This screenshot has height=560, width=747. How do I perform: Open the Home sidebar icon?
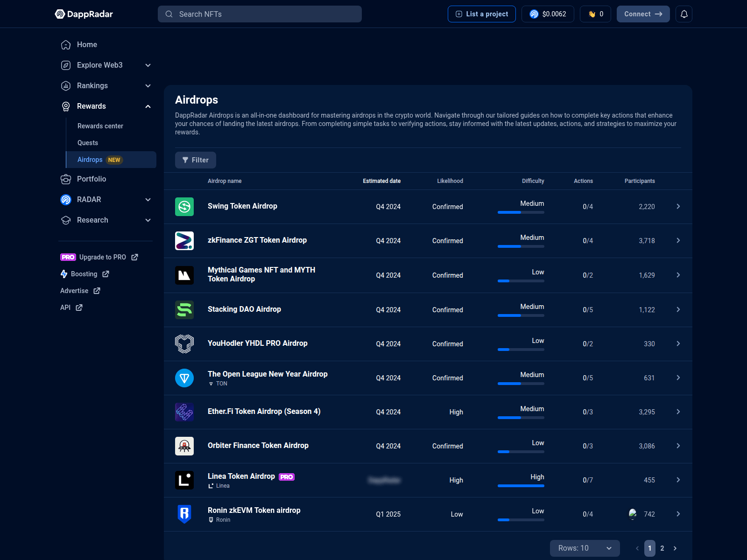[x=65, y=44]
